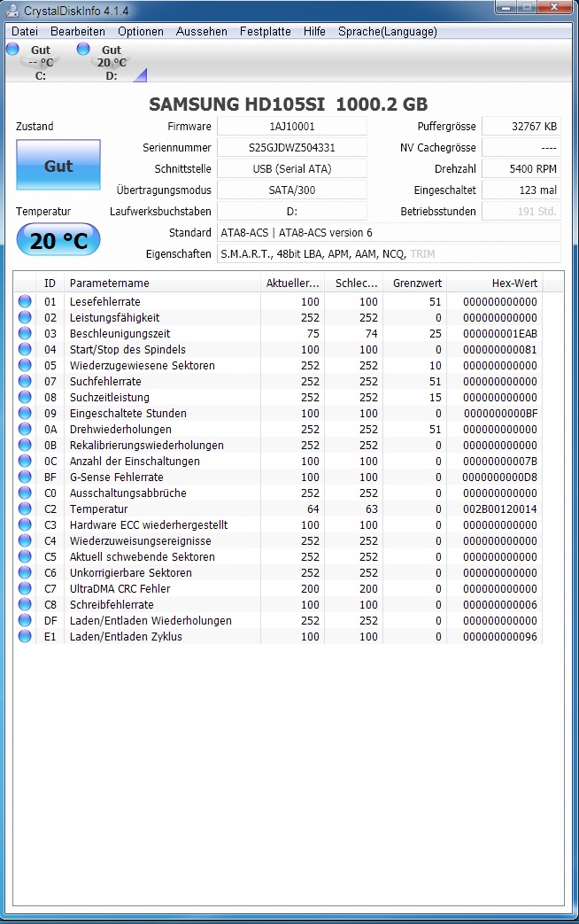Viewport: 579px width, 924px height.
Task: Click the Eingeschaltet field 123 mal
Action: (x=521, y=190)
